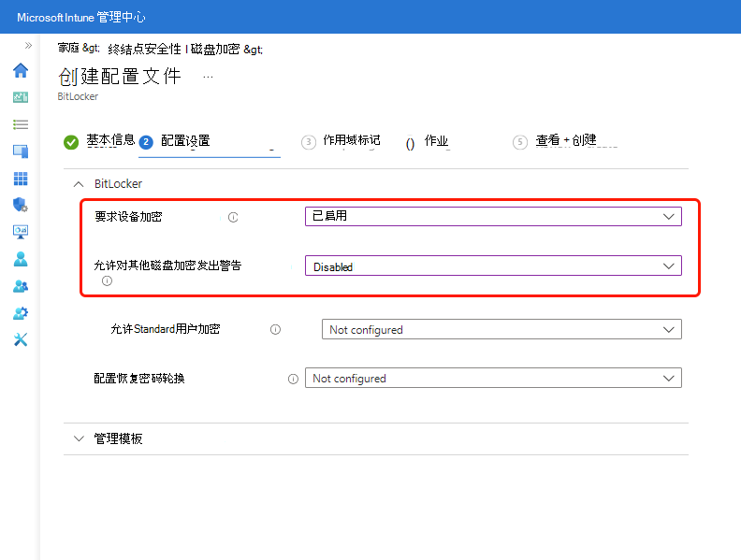Open 允许Standard用户加密 dropdown
The image size is (741, 560).
click(x=501, y=329)
